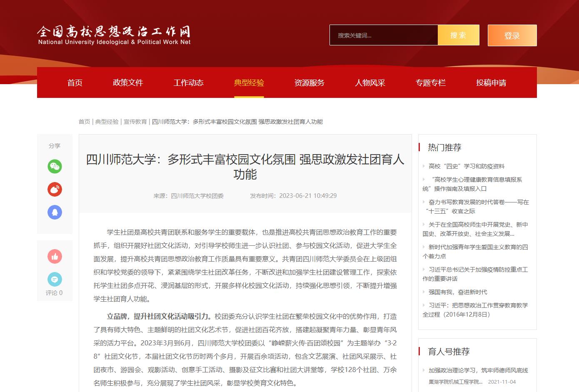The image size is (579, 392).
Task: Open the 投稿申请 navigation tab
Action: point(491,83)
